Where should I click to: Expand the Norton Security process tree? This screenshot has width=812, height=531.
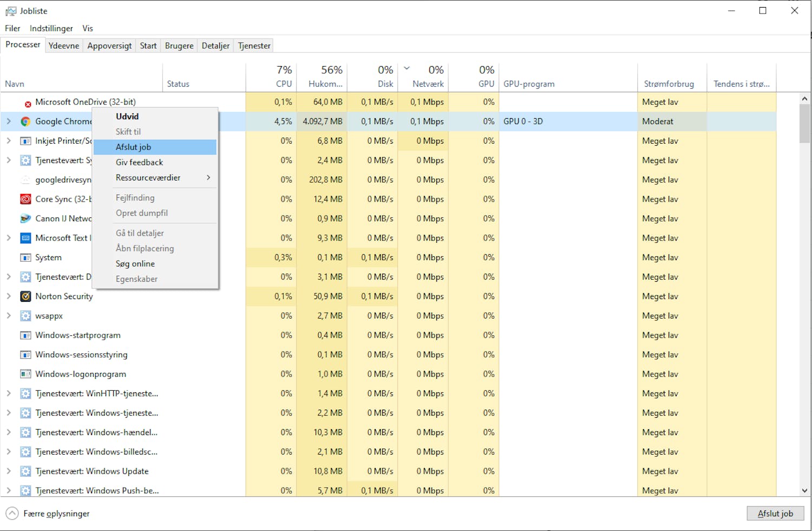[x=9, y=296]
